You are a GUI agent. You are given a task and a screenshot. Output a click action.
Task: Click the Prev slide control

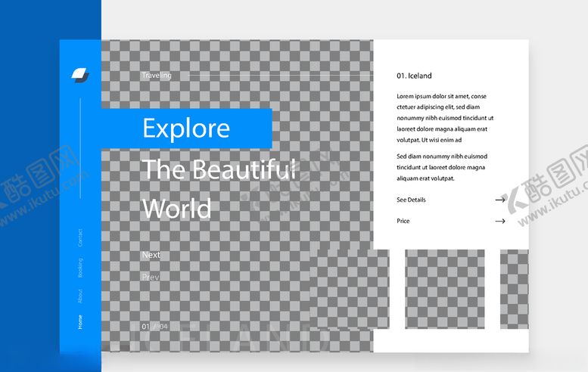point(151,277)
